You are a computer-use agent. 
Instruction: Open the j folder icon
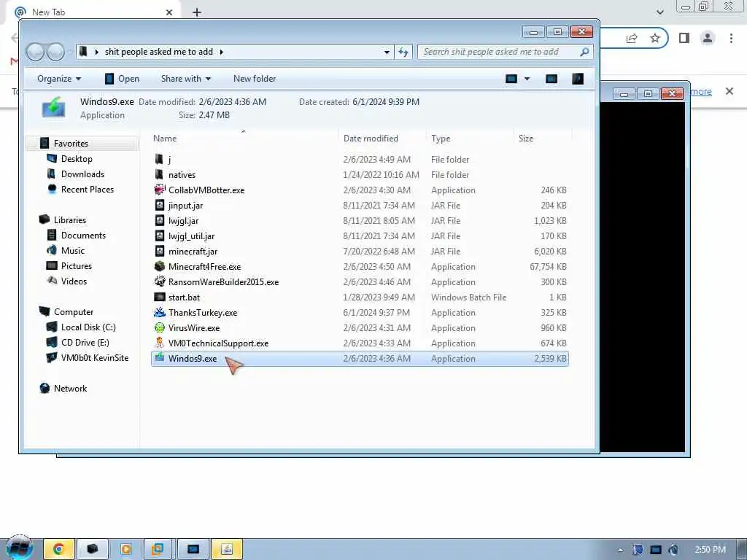tap(159, 159)
